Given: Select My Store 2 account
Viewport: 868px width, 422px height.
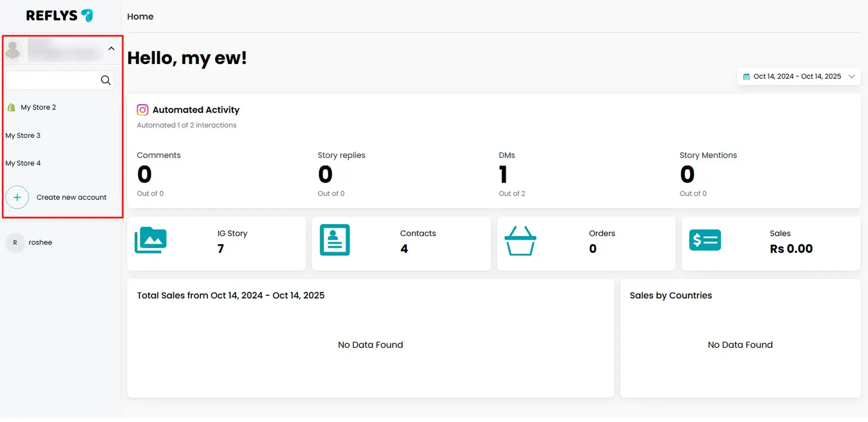Looking at the screenshot, I should tap(38, 107).
